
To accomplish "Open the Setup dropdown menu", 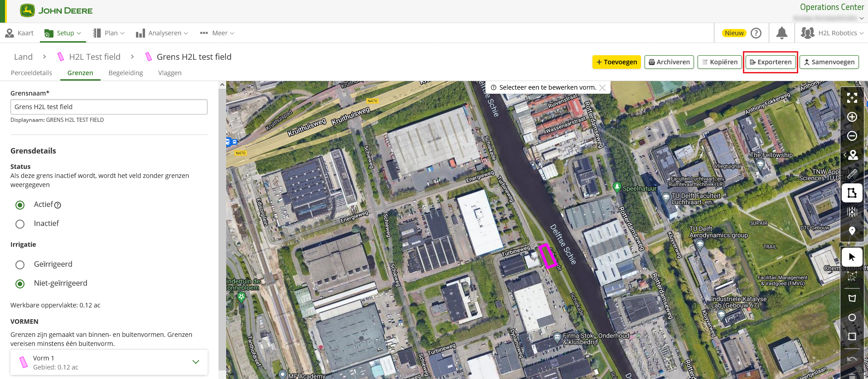I will (x=63, y=33).
